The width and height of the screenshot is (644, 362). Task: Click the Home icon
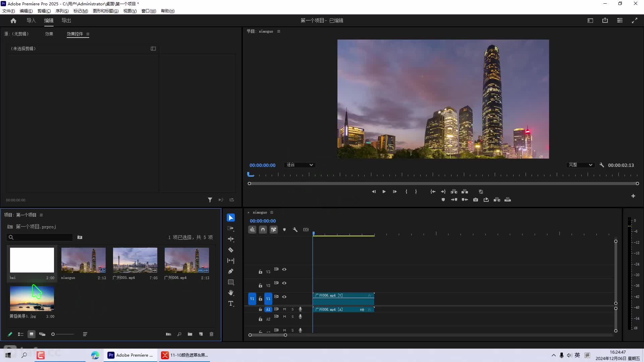[13, 20]
